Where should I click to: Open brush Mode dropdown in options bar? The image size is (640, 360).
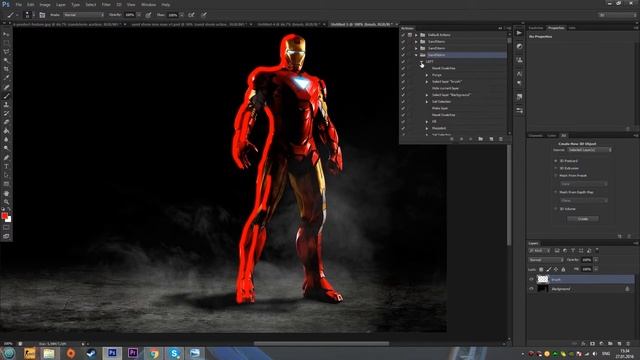[83, 15]
